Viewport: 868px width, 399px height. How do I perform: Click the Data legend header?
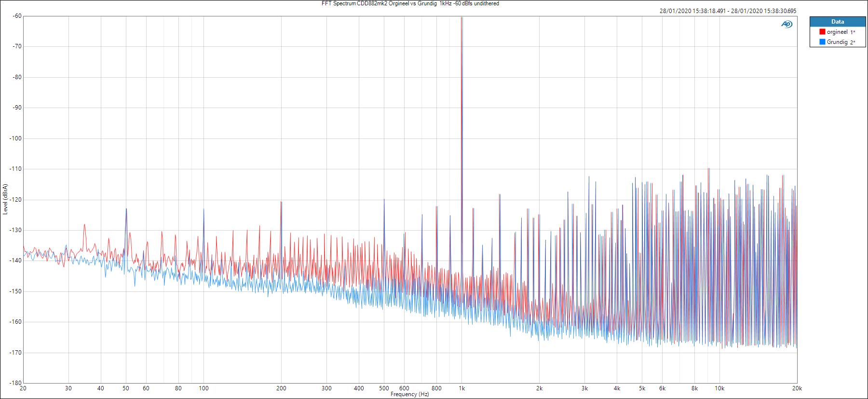[837, 22]
